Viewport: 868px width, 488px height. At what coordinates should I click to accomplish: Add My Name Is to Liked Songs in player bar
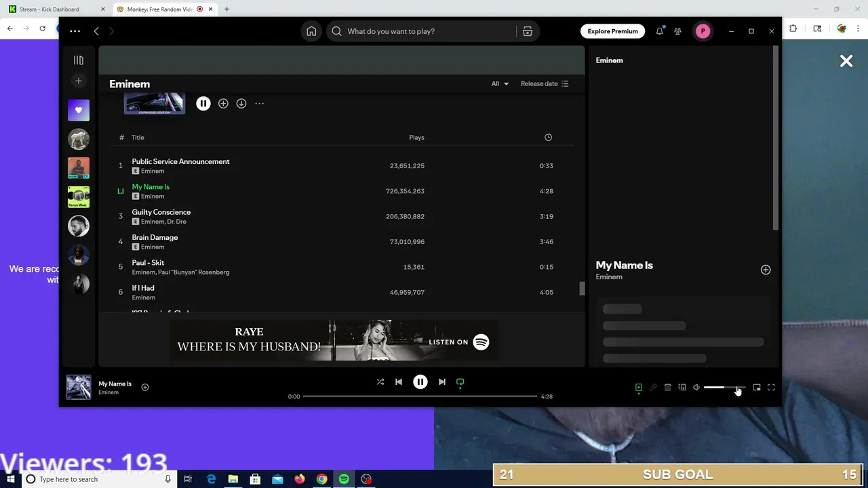pyautogui.click(x=145, y=387)
